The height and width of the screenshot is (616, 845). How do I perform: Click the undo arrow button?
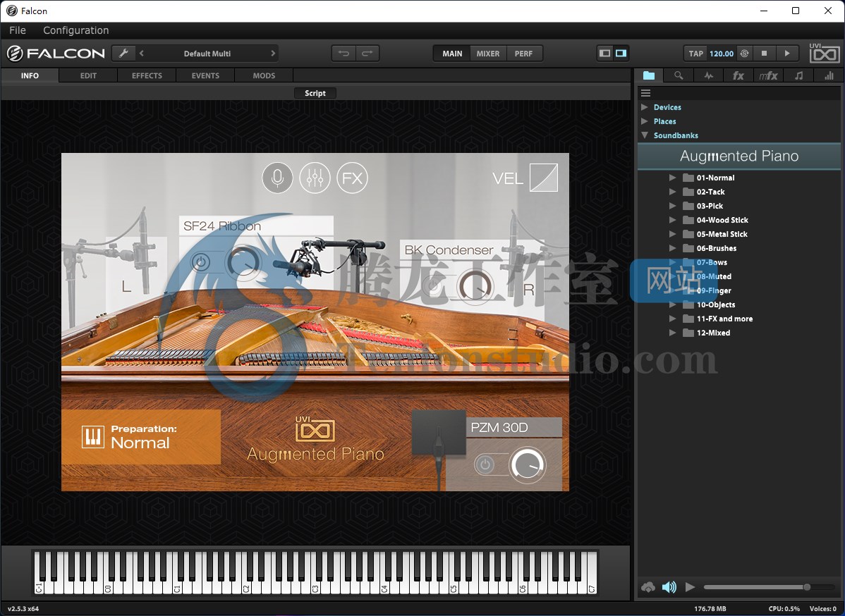tap(344, 54)
